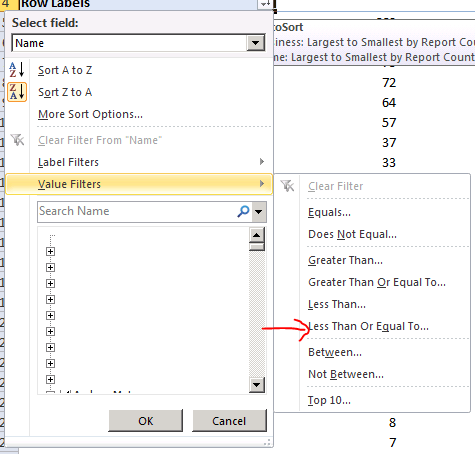Open the Top 10... filter
This screenshot has height=454, width=475.
pos(329,400)
